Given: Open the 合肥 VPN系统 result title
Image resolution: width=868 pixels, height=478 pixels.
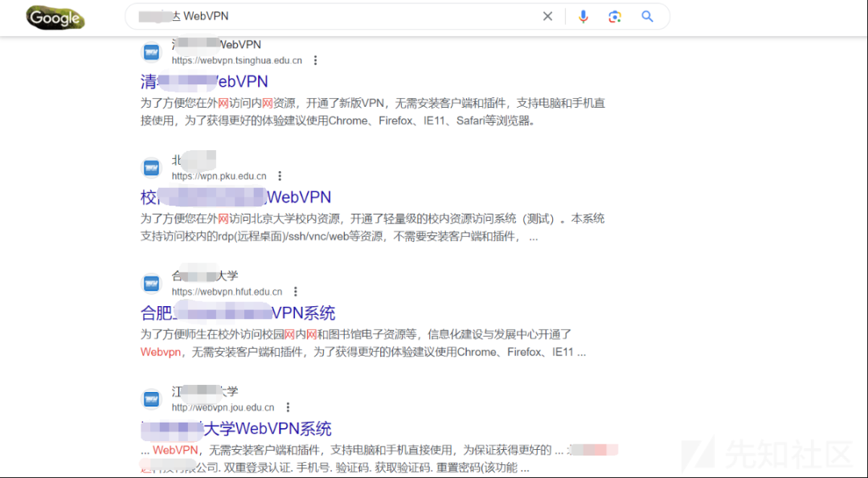Looking at the screenshot, I should 238,313.
